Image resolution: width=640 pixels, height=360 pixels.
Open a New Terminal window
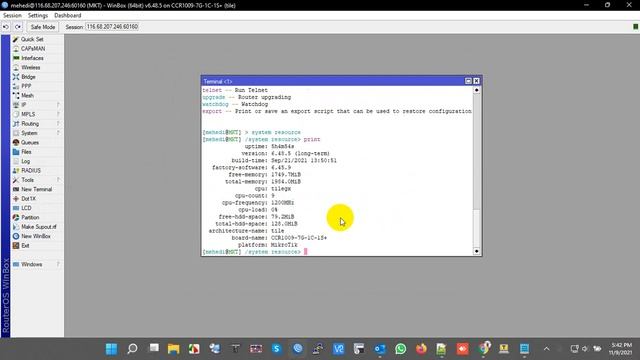(x=36, y=189)
